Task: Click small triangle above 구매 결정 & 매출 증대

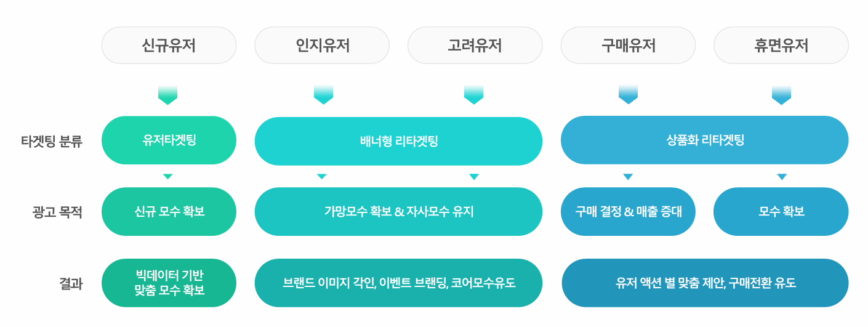Action: click(628, 177)
